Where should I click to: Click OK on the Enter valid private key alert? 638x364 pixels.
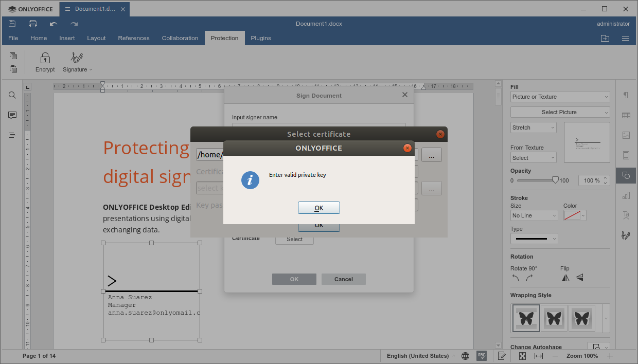[x=319, y=208]
